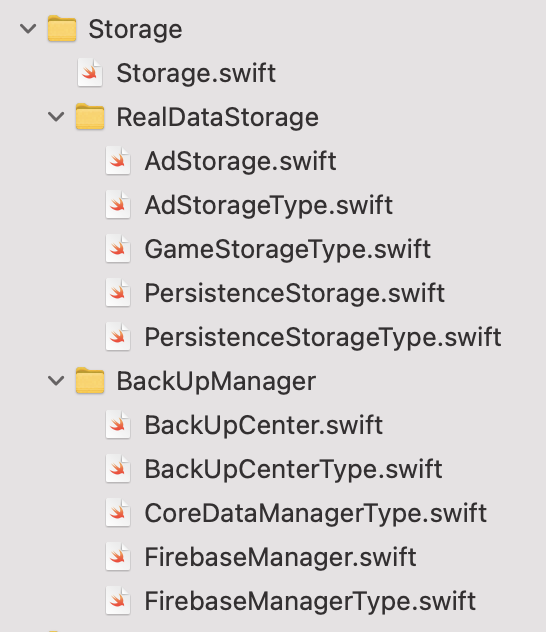Open AdStorageType.swift file
Screen dimensions: 546x632
(268, 205)
